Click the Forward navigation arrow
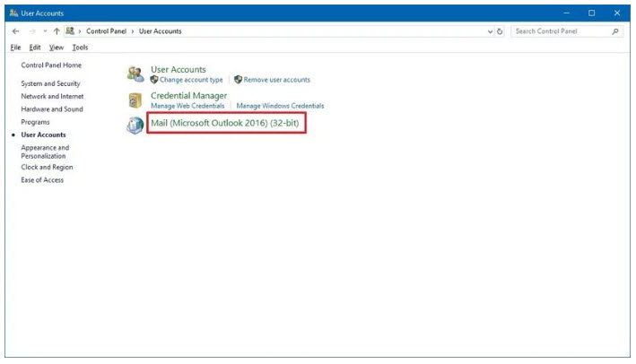Screen dimensions: 636x364 [x=32, y=31]
